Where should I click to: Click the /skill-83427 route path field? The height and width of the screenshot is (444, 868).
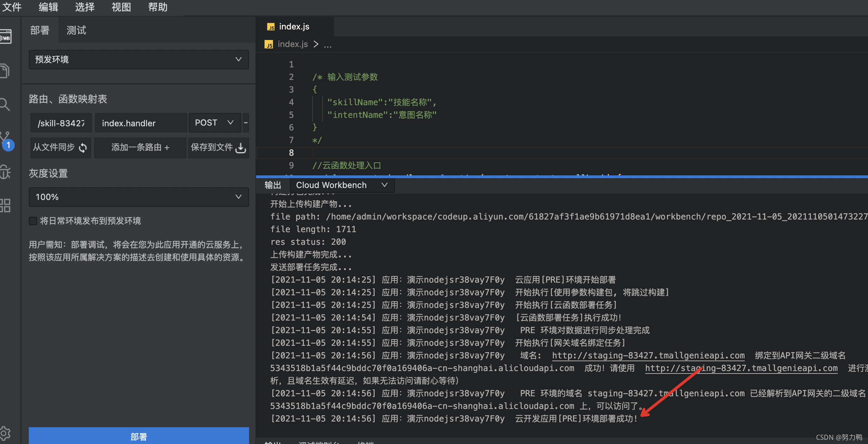pos(61,123)
